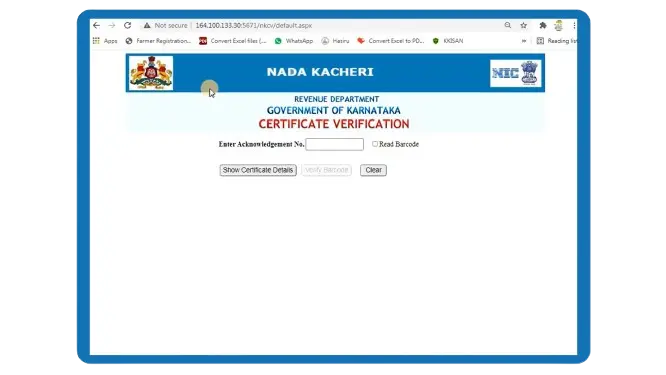This screenshot has height=375, width=666.
Task: Go back using the browser back arrow
Action: click(96, 25)
